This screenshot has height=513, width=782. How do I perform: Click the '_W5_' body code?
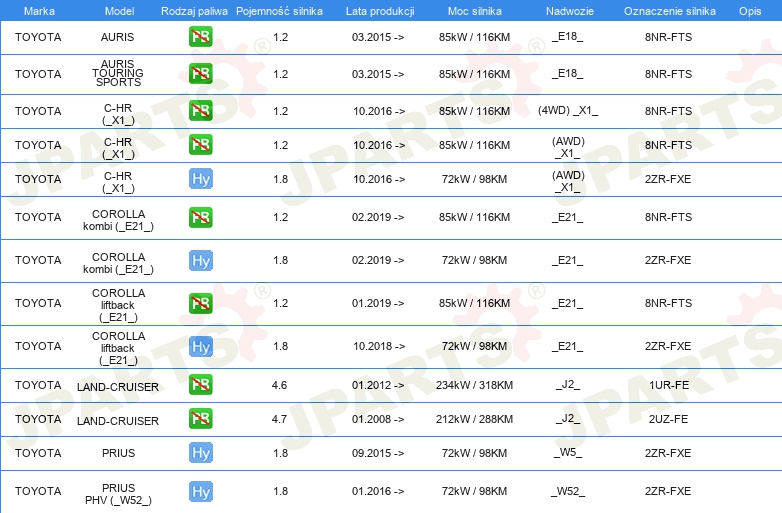point(568,453)
